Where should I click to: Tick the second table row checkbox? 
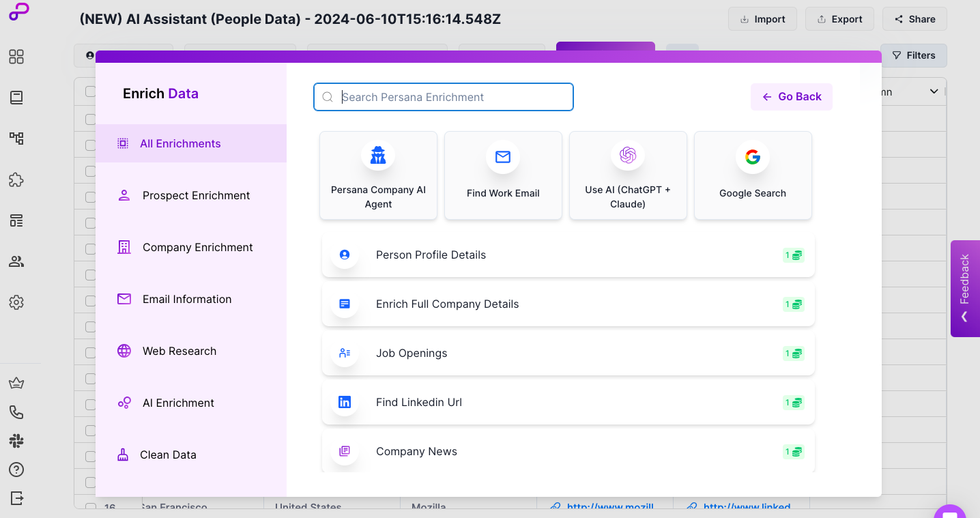(x=90, y=145)
